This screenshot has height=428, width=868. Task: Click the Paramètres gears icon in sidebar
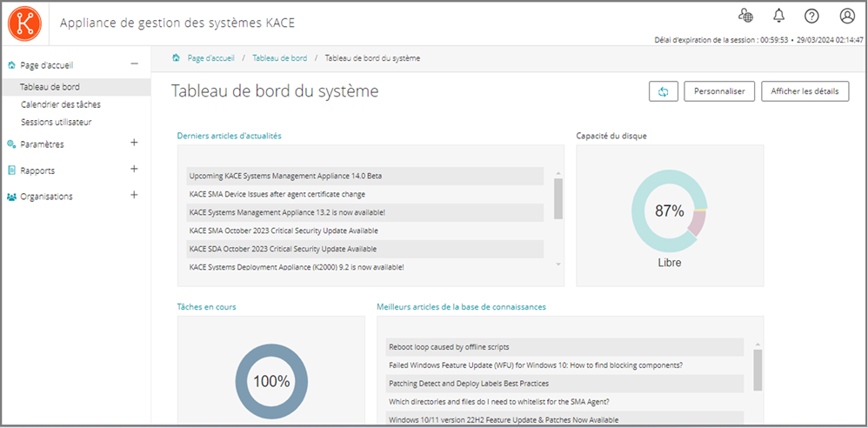tap(11, 144)
